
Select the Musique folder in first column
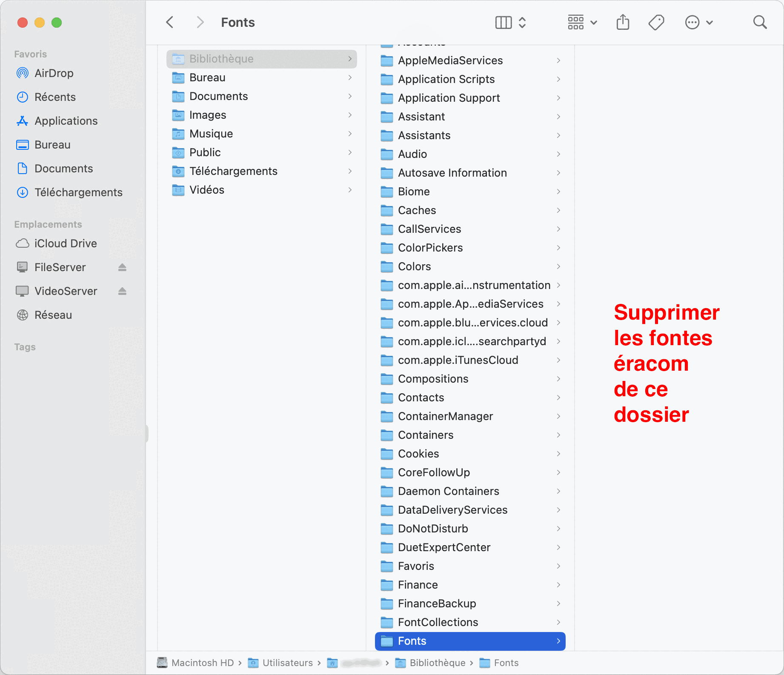[x=211, y=134]
